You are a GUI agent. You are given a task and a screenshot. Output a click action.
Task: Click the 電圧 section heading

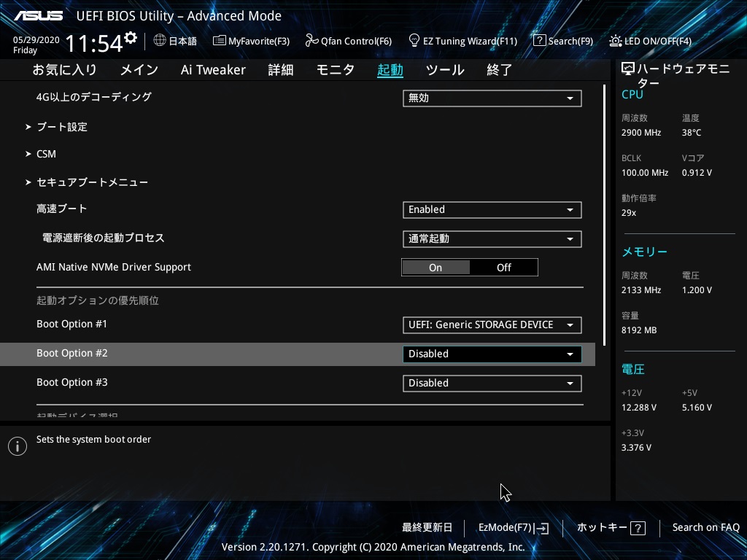pos(633,370)
